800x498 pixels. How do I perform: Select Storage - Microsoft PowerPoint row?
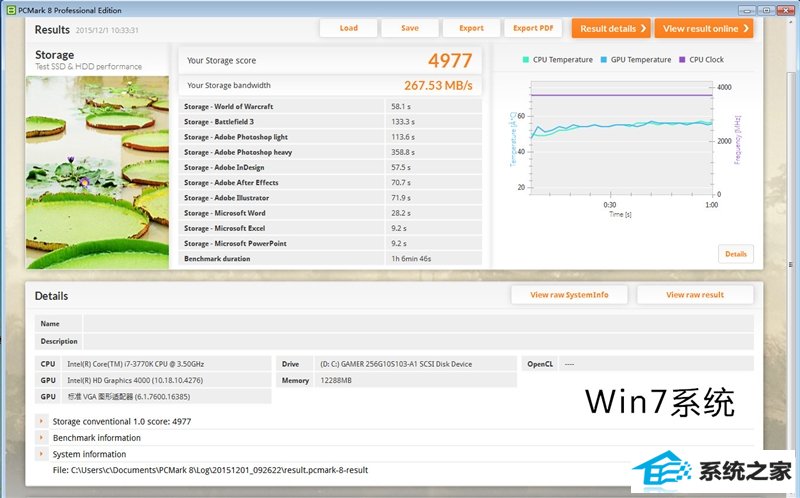point(330,243)
